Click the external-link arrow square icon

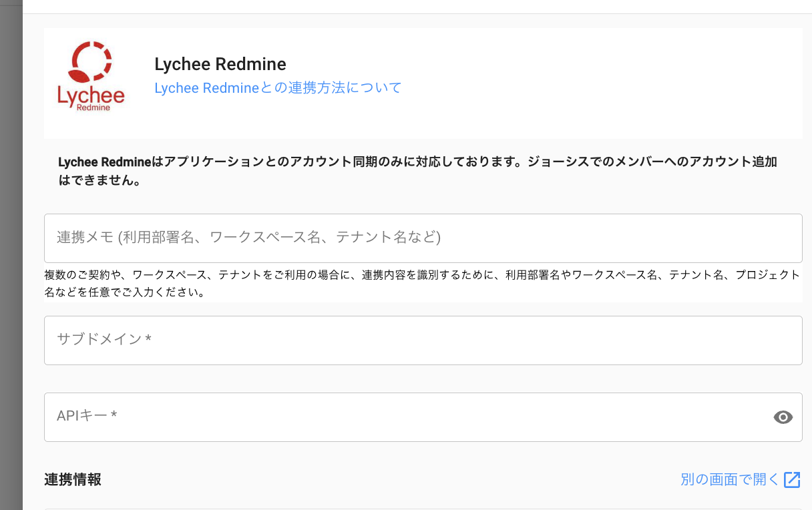click(x=792, y=479)
